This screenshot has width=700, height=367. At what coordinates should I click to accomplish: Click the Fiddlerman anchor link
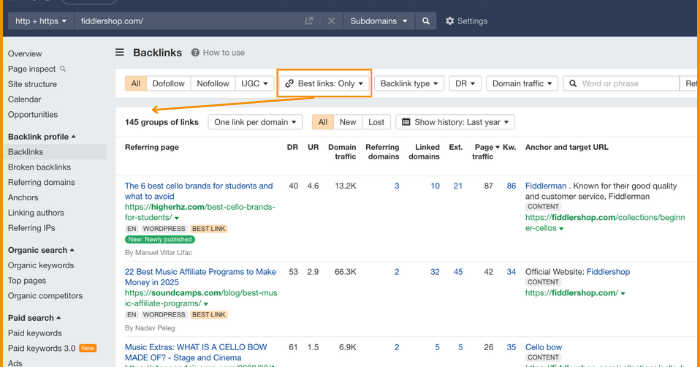tap(546, 186)
